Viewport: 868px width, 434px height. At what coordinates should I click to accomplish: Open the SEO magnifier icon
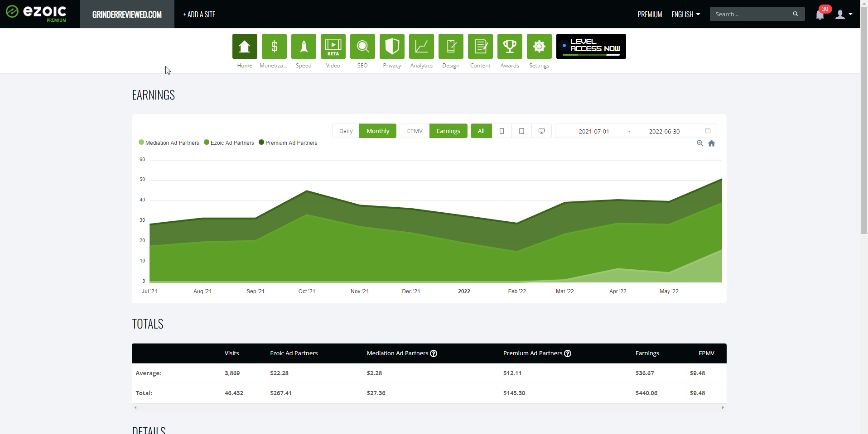pyautogui.click(x=362, y=46)
